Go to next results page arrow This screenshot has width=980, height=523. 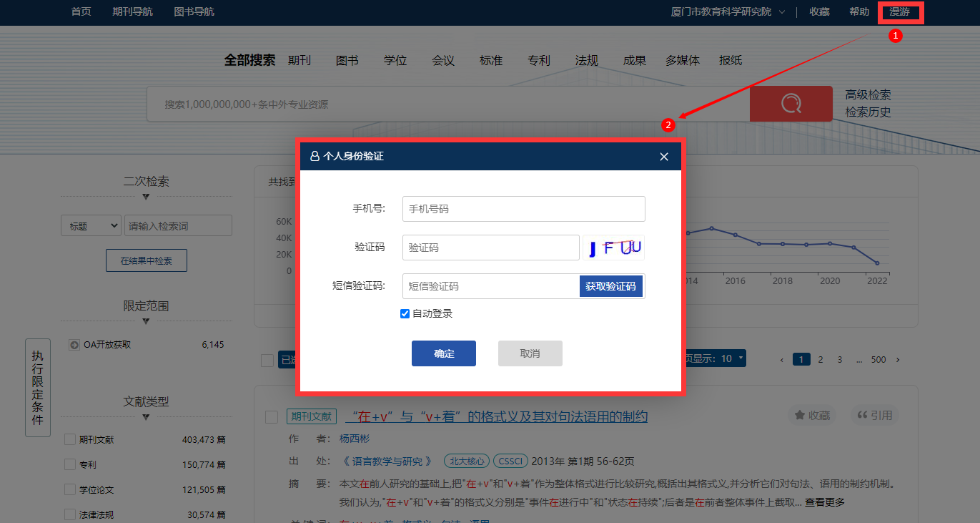(x=898, y=359)
